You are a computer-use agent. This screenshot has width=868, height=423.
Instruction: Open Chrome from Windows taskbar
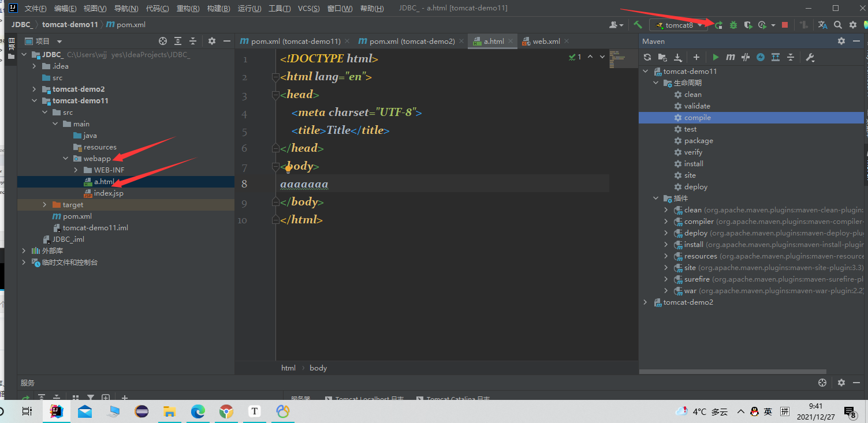(226, 411)
